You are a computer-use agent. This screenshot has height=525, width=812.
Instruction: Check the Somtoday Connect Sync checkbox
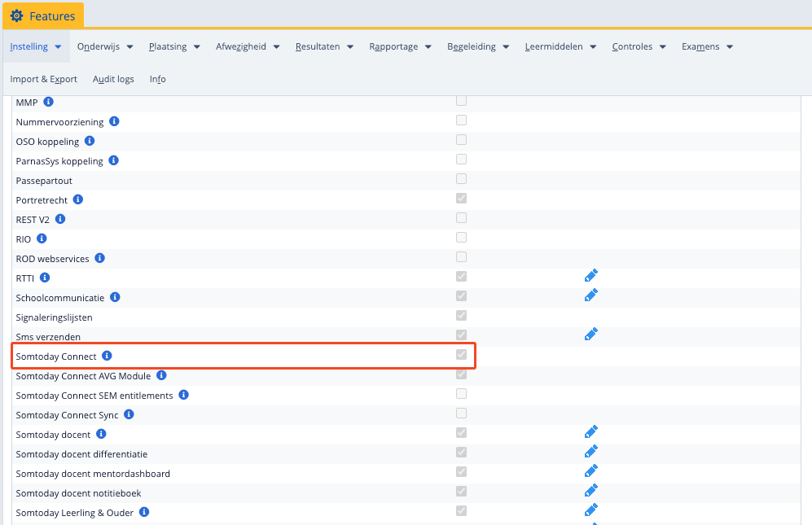click(x=462, y=413)
